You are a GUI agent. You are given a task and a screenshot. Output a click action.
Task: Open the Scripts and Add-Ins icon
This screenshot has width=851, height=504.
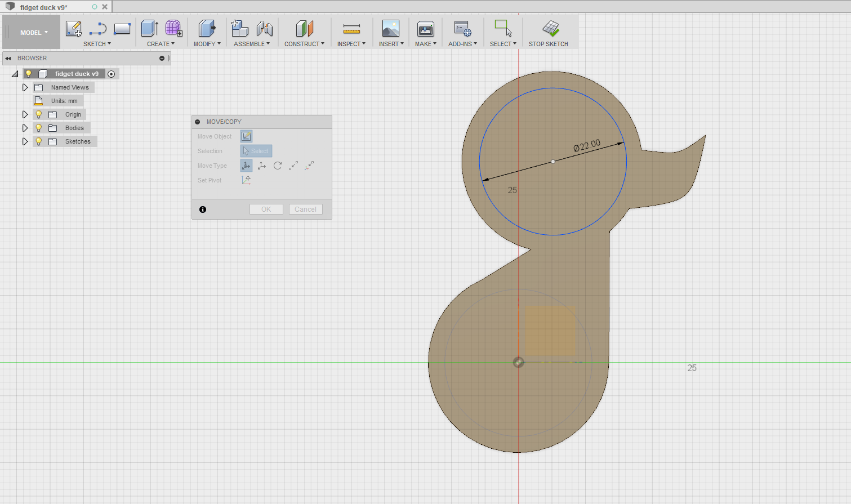462,28
